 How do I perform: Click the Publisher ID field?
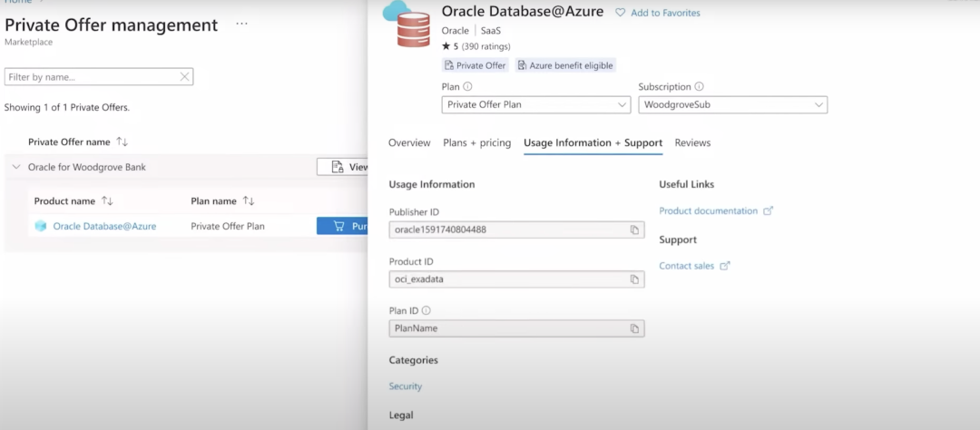point(516,230)
